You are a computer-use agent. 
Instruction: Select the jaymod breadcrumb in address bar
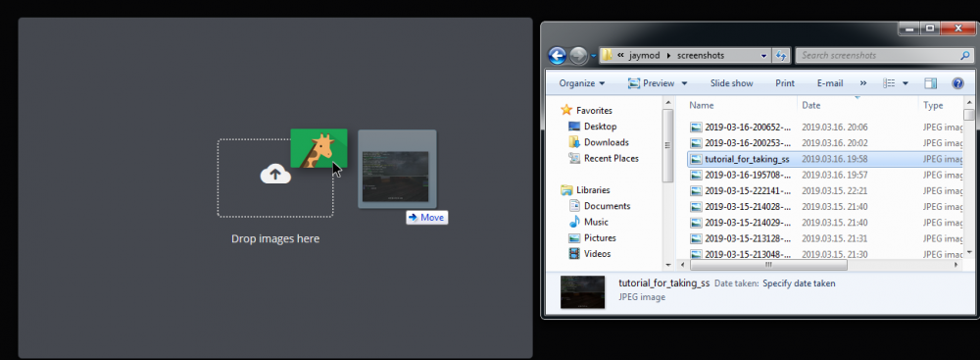tap(644, 55)
